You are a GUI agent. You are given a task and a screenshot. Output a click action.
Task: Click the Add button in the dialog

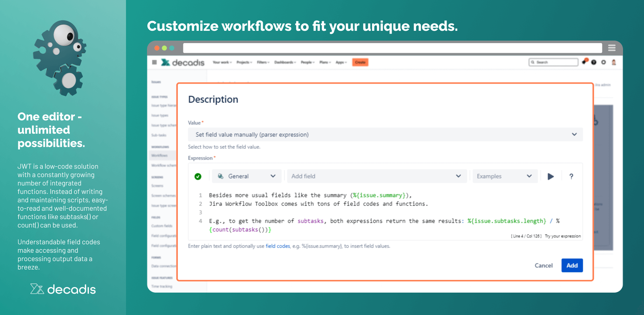(572, 265)
